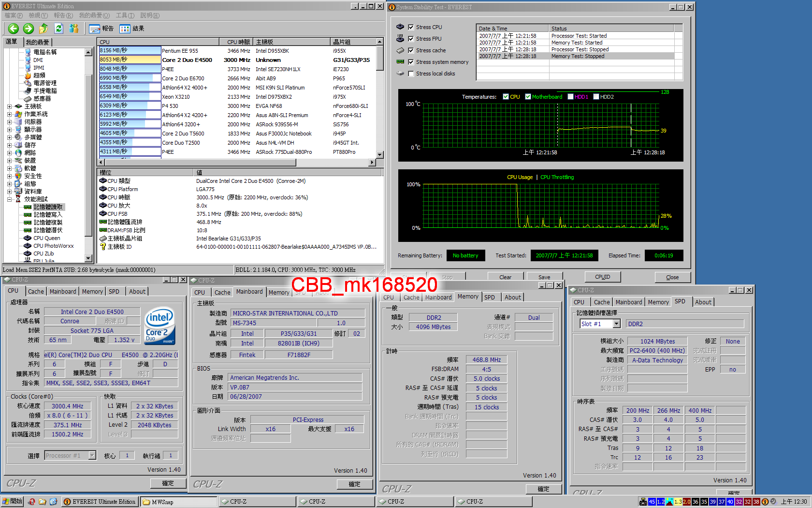Open the 工具(T) menu
Viewport: 812px width, 508px height.
point(125,15)
